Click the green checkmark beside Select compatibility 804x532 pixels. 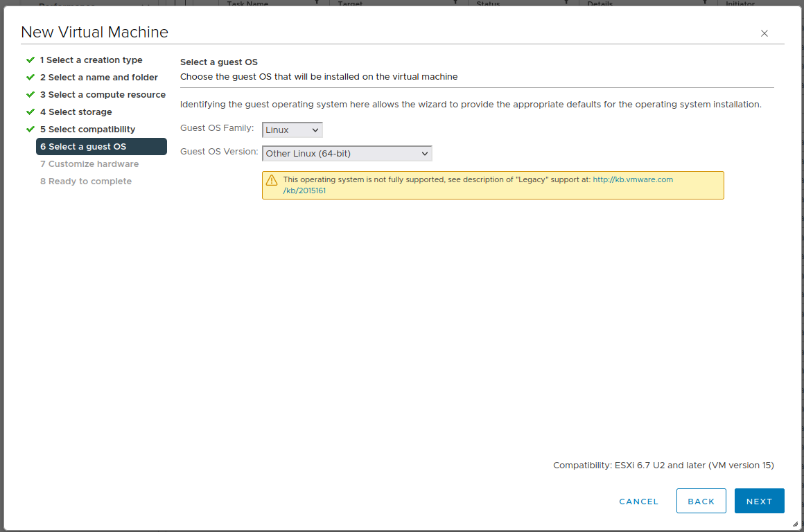30,130
